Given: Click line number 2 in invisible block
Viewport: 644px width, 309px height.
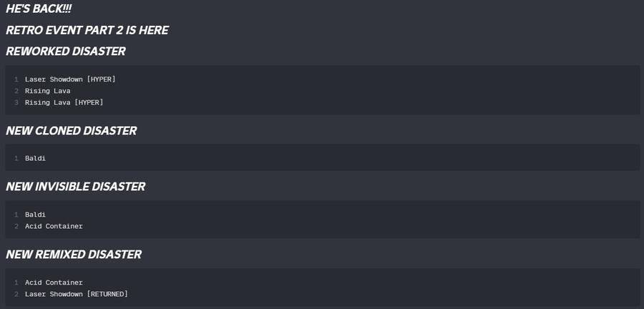Looking at the screenshot, I should [x=16, y=226].
